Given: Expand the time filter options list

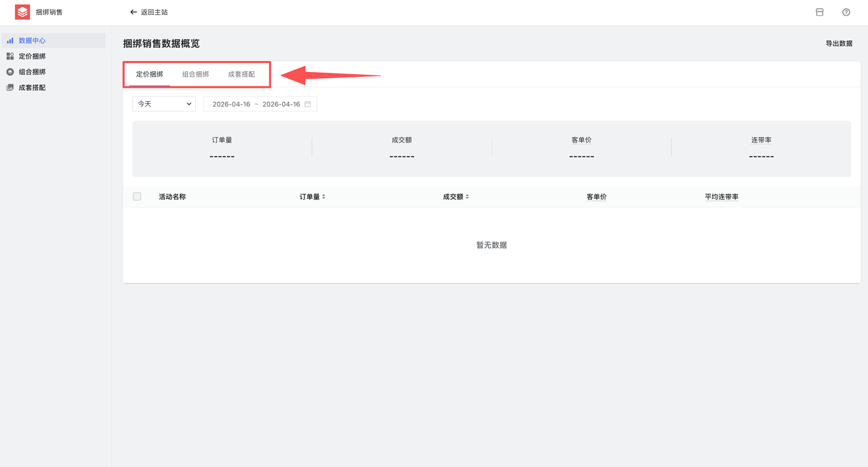Looking at the screenshot, I should point(188,104).
